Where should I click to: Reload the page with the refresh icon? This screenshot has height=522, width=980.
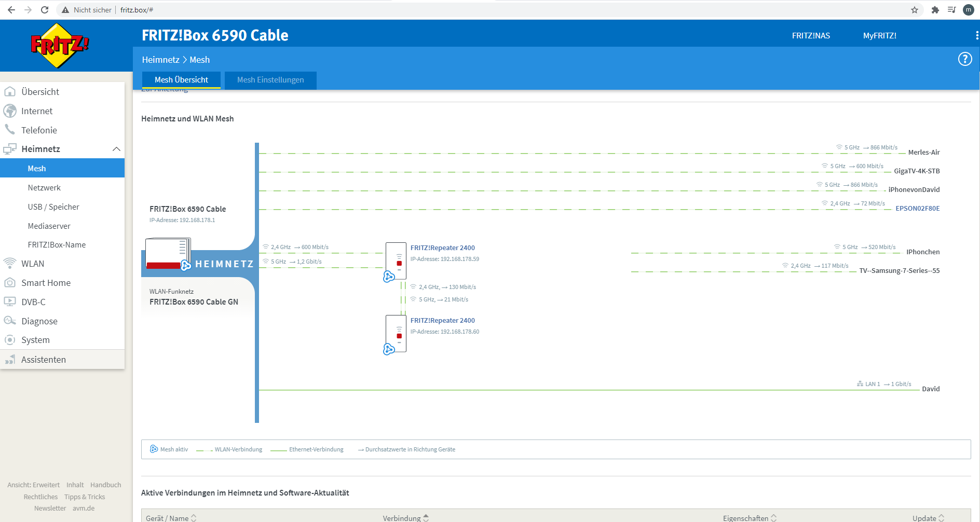(x=45, y=10)
